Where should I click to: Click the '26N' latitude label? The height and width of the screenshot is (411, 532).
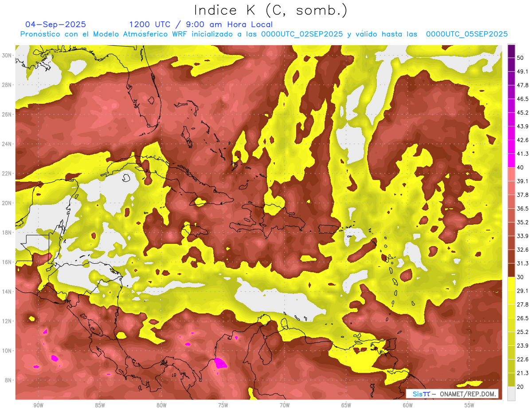pyautogui.click(x=7, y=114)
